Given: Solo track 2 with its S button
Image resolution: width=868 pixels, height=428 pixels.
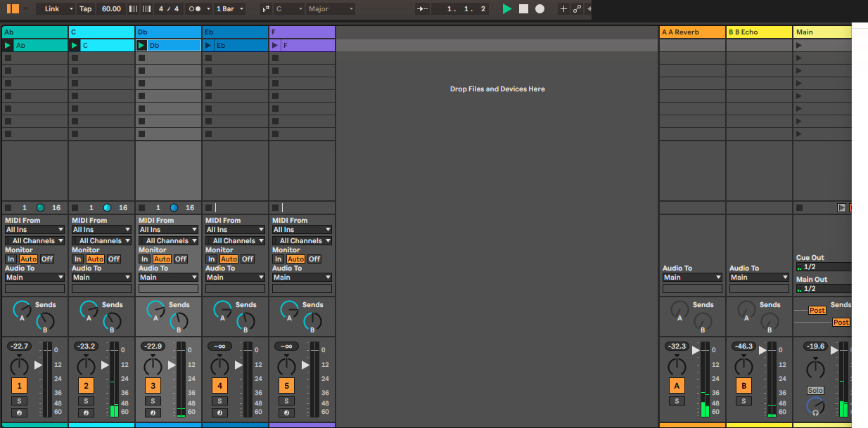Looking at the screenshot, I should click(x=87, y=401).
